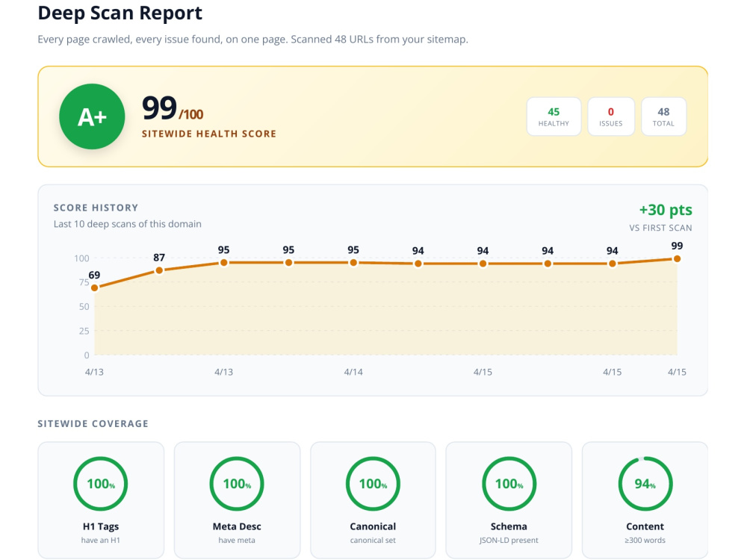The width and height of the screenshot is (747, 560).
Task: Click the Last 10 deep scans subtitle
Action: tap(127, 224)
